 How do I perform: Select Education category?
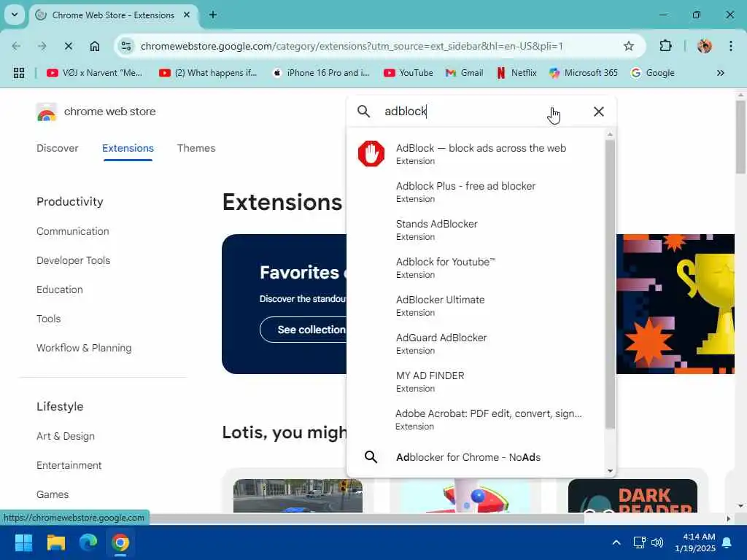click(60, 289)
